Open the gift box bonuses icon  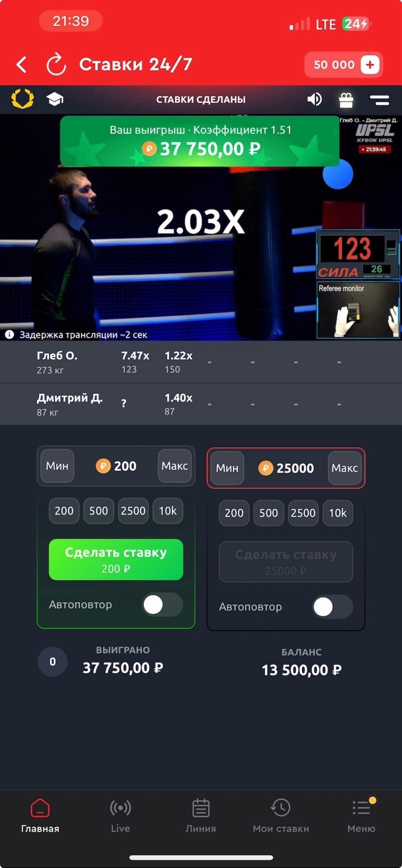[346, 100]
